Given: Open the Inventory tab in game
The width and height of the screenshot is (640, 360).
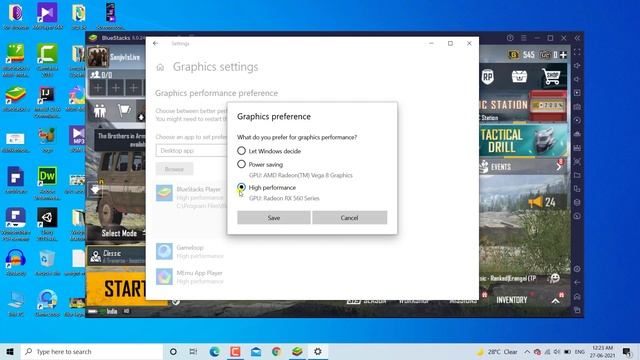Looking at the screenshot, I should tap(512, 300).
